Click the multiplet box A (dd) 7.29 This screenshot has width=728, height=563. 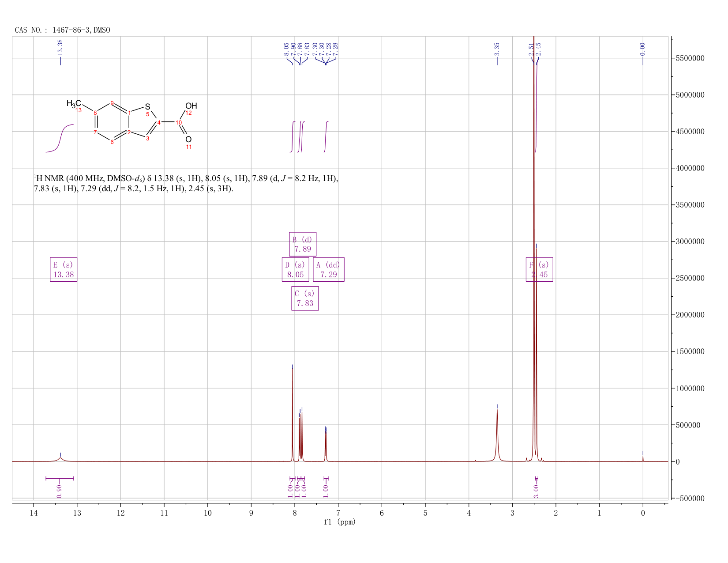coord(328,269)
